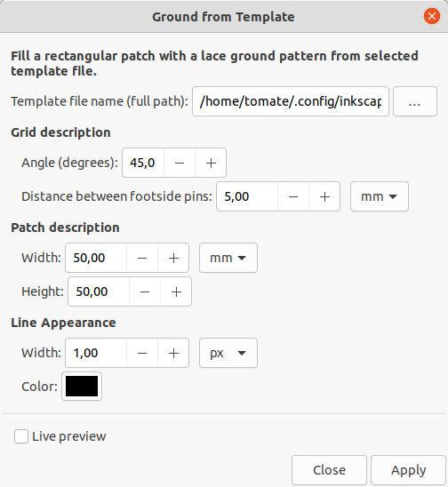The height and width of the screenshot is (487, 448).
Task: Decrease the patch Width value
Action: tap(142, 258)
